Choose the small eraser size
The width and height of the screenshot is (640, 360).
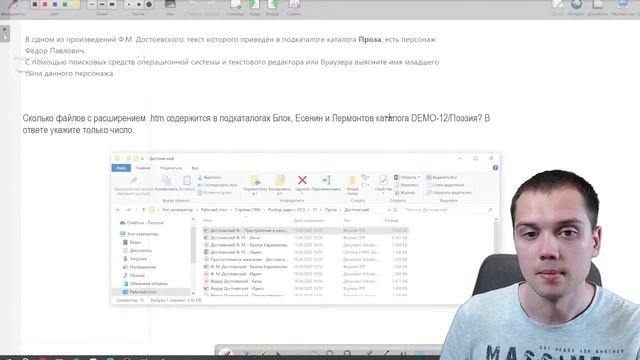[x=129, y=4]
